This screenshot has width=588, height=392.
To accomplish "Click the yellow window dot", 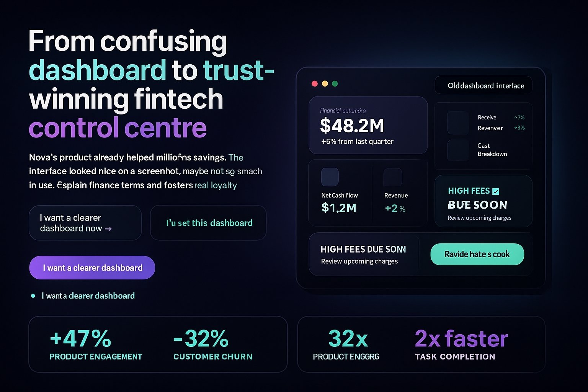I will [325, 84].
